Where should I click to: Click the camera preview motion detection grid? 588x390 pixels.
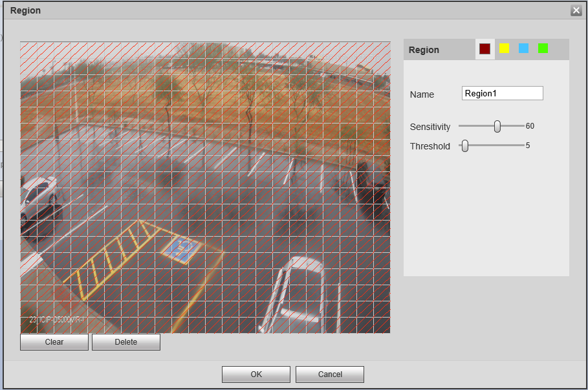(x=205, y=188)
